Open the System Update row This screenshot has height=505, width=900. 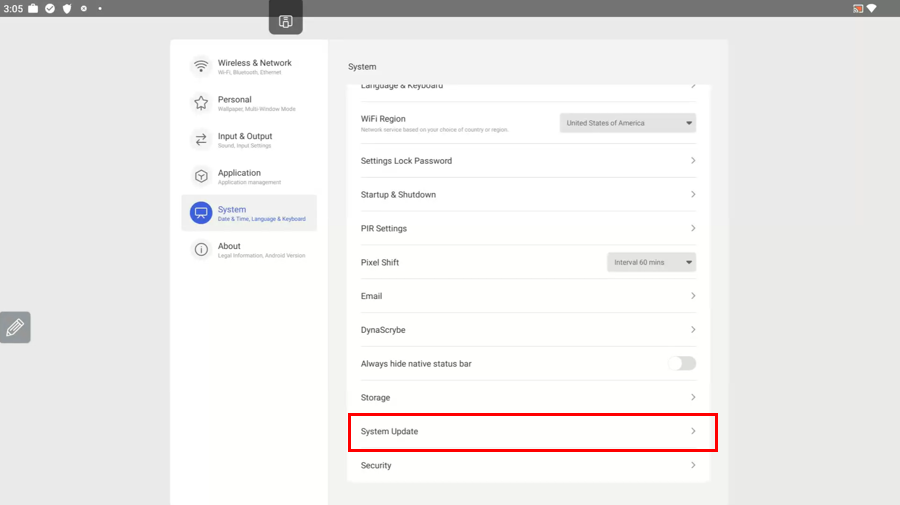tap(531, 431)
